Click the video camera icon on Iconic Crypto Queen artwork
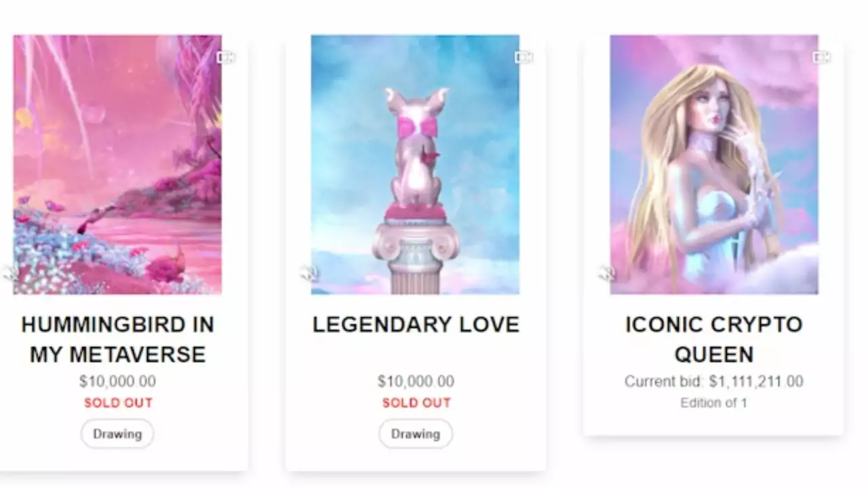 tap(821, 58)
